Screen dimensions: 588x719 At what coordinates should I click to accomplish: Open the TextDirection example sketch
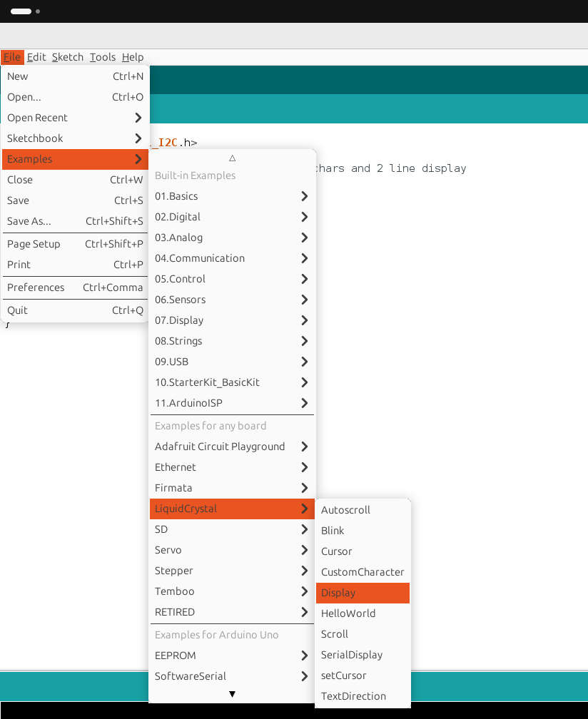363,696
